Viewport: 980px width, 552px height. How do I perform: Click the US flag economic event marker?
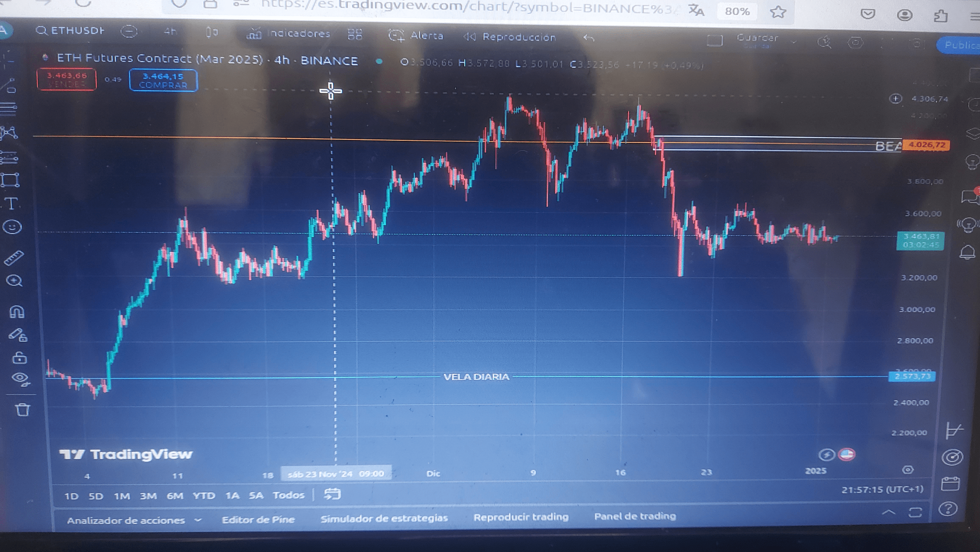click(x=847, y=454)
